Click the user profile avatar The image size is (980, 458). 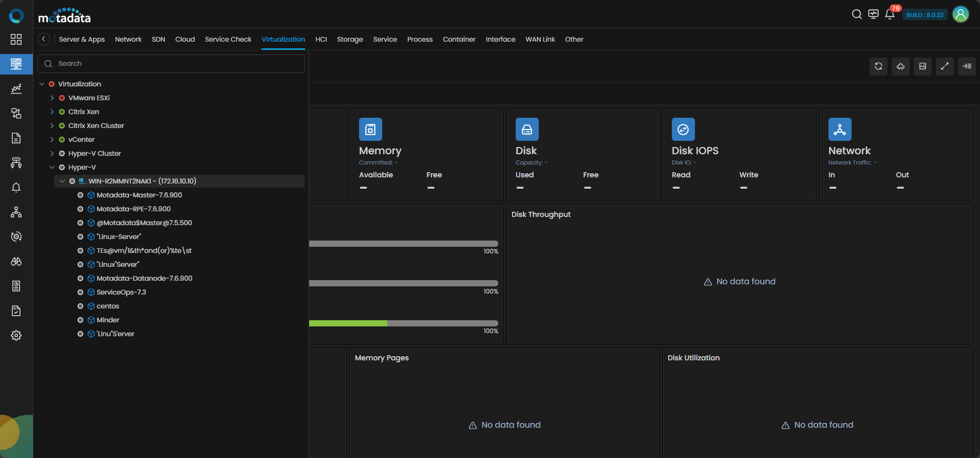(960, 14)
